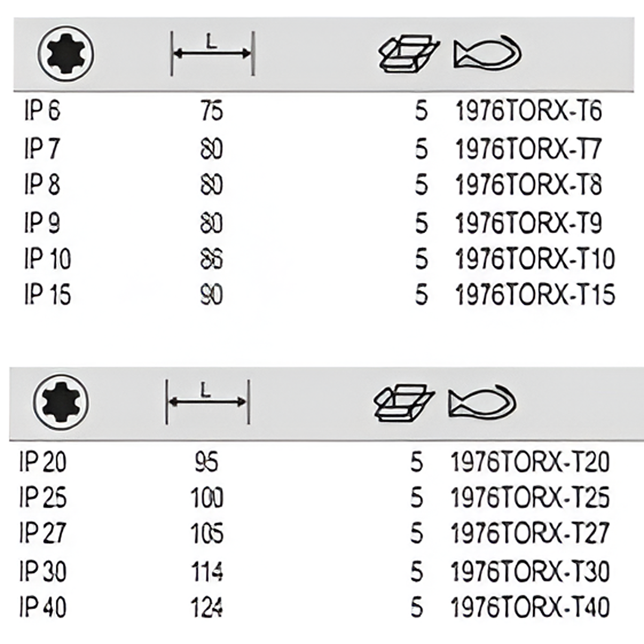Open part number 1976TORX-T15
644x644 pixels.
535,295
